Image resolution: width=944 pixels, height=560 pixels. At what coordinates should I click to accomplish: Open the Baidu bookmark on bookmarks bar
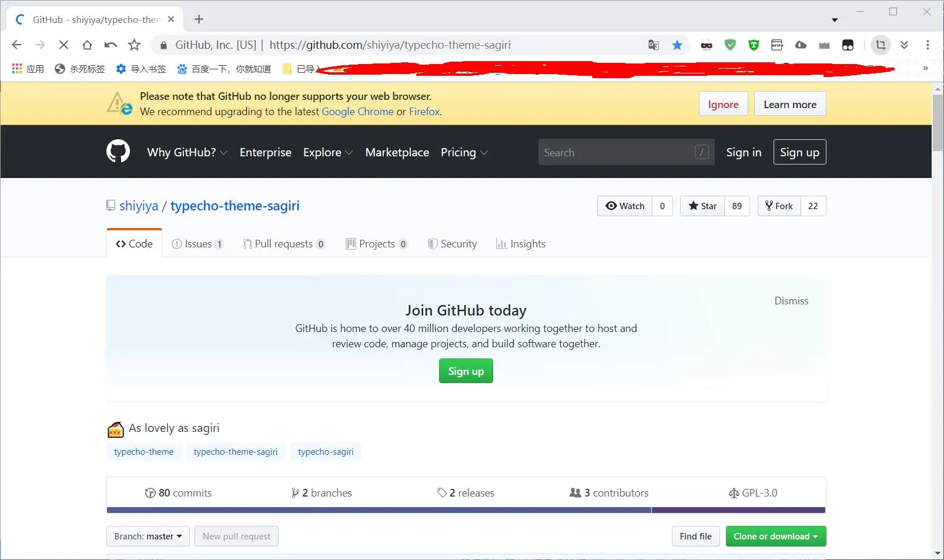click(x=224, y=69)
